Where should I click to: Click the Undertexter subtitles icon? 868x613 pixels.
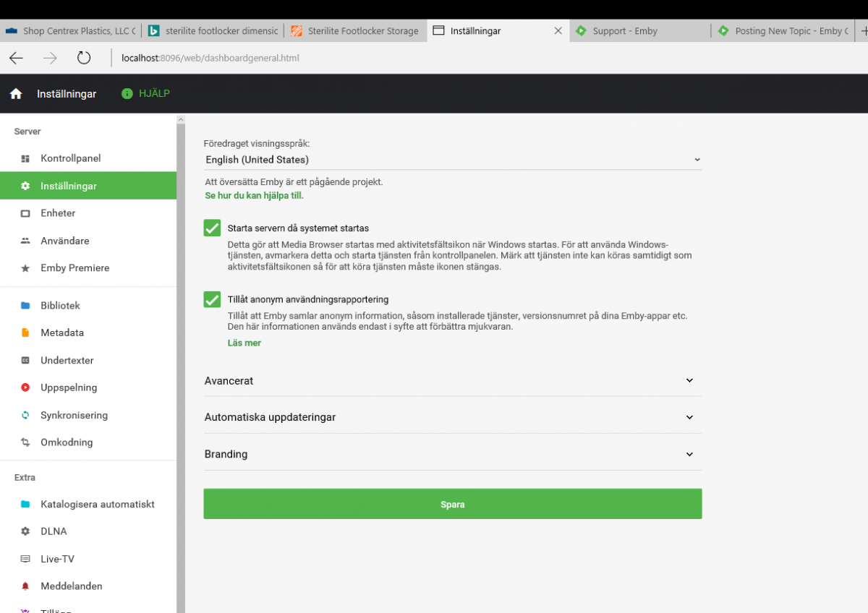click(x=25, y=360)
